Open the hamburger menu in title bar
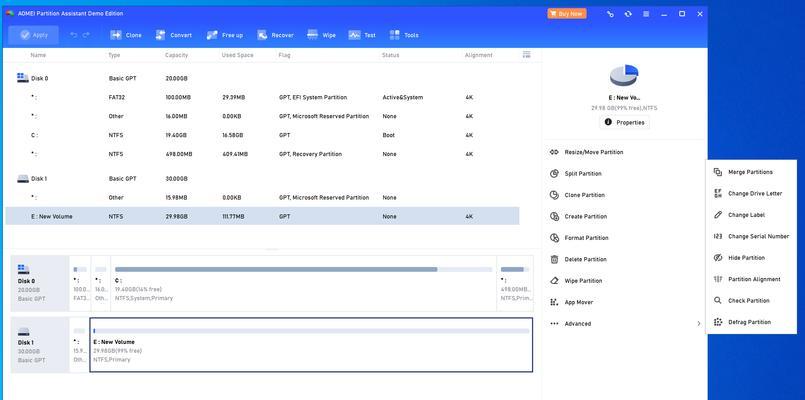This screenshot has width=805, height=400. click(646, 14)
